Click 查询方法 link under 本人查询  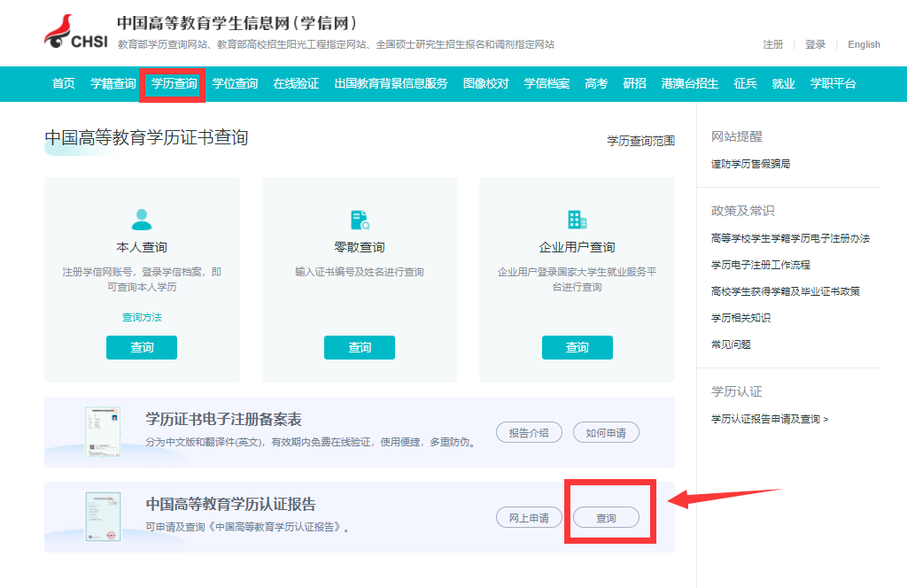[x=142, y=317]
